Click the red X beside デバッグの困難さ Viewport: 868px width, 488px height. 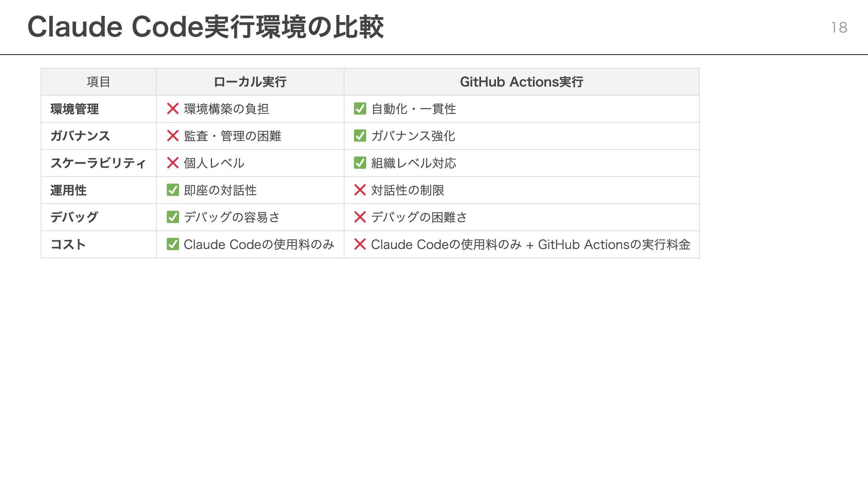tap(360, 217)
